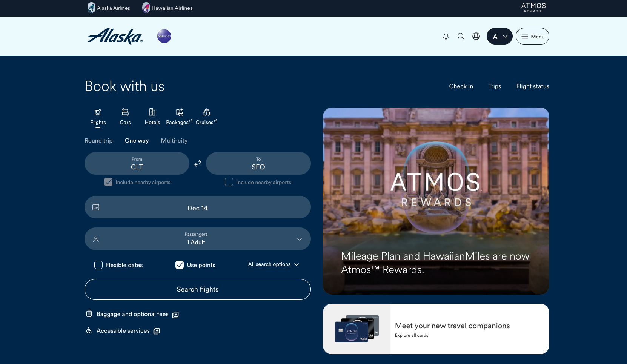Disable nearby airports for CLT
627x364 pixels.
click(108, 182)
